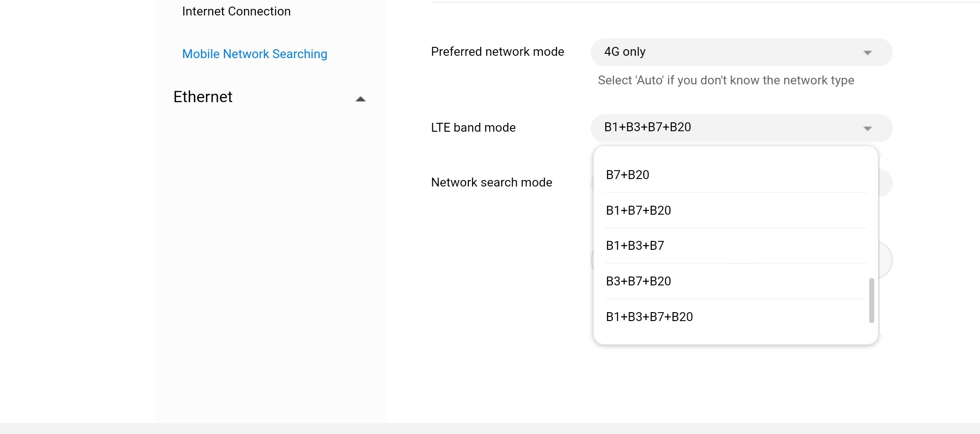
Task: Pick the B1+B3+B7 band option
Action: [x=635, y=246]
